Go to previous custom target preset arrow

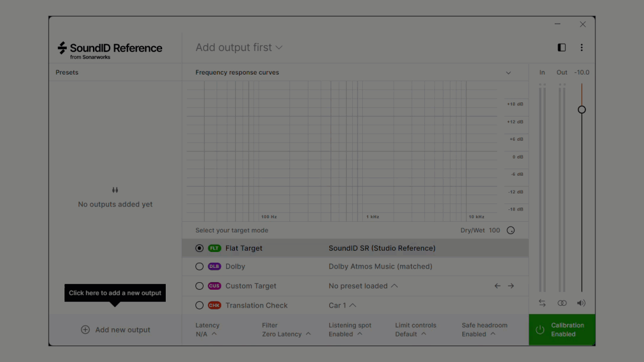(497, 286)
